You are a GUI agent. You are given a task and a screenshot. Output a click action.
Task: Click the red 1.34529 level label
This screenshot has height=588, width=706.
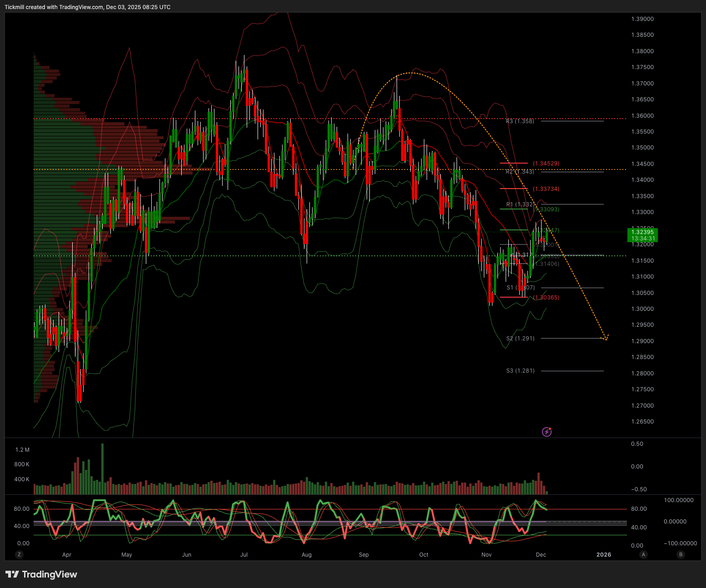546,163
